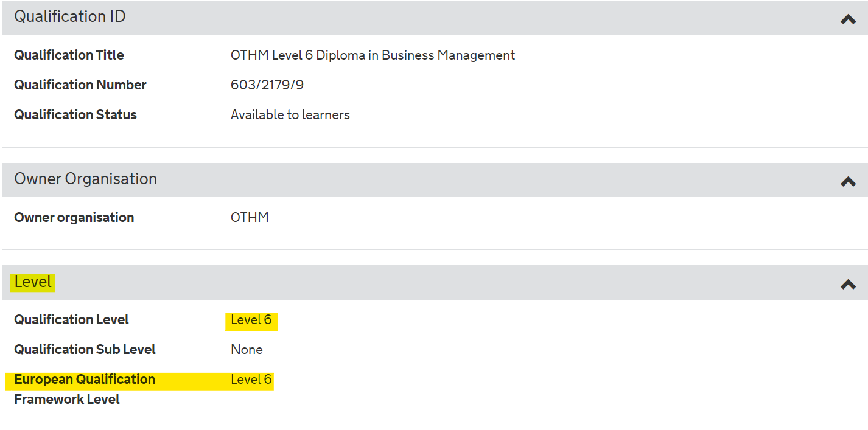The height and width of the screenshot is (430, 868).
Task: Select the Level 6 value beside Qualification Level
Action: coord(251,320)
